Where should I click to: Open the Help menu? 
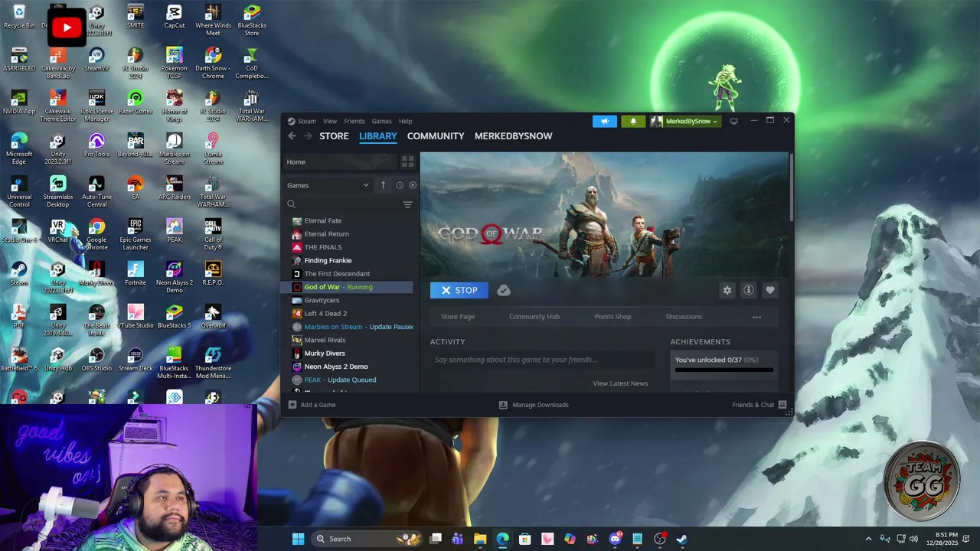pyautogui.click(x=405, y=121)
